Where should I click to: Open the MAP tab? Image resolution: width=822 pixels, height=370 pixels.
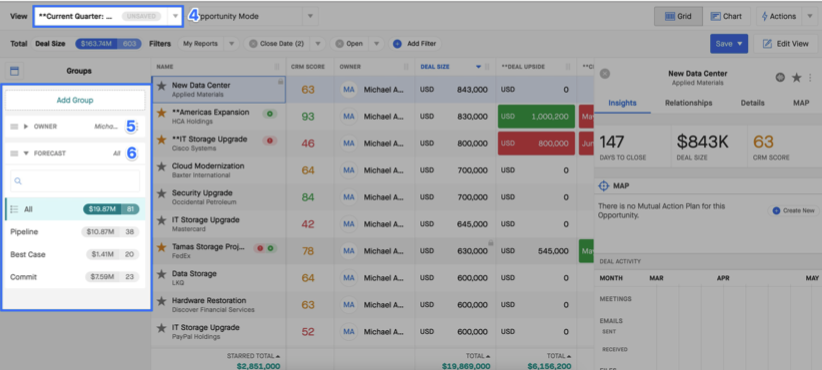pyautogui.click(x=801, y=103)
